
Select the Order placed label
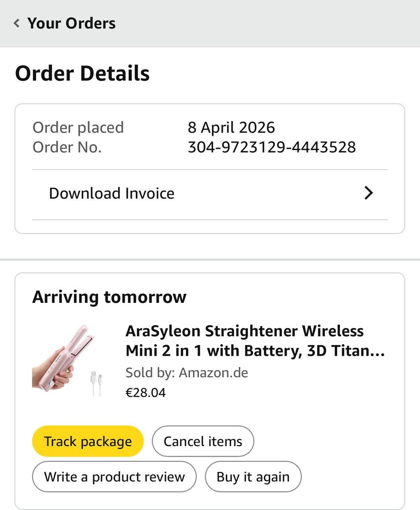pyautogui.click(x=78, y=127)
